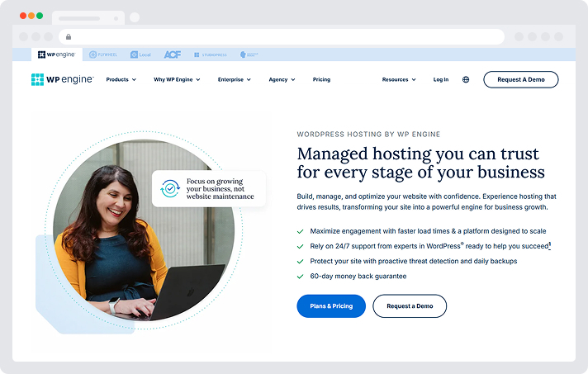Click the lock icon in address bar
This screenshot has height=374, width=588.
(x=69, y=36)
